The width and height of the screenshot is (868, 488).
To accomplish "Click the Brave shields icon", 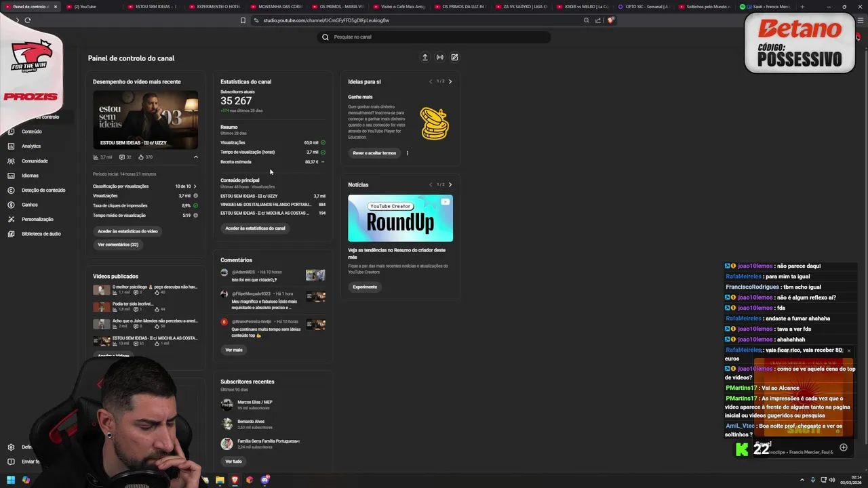I will (610, 20).
